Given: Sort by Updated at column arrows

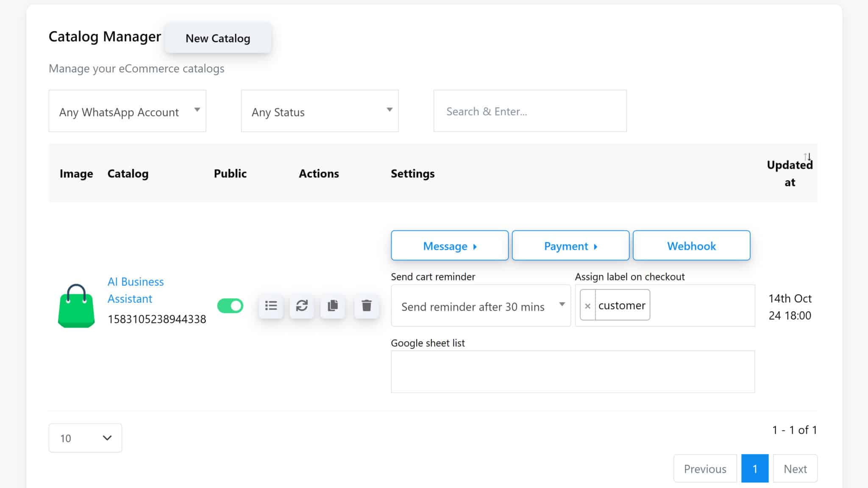Looking at the screenshot, I should click(x=807, y=157).
